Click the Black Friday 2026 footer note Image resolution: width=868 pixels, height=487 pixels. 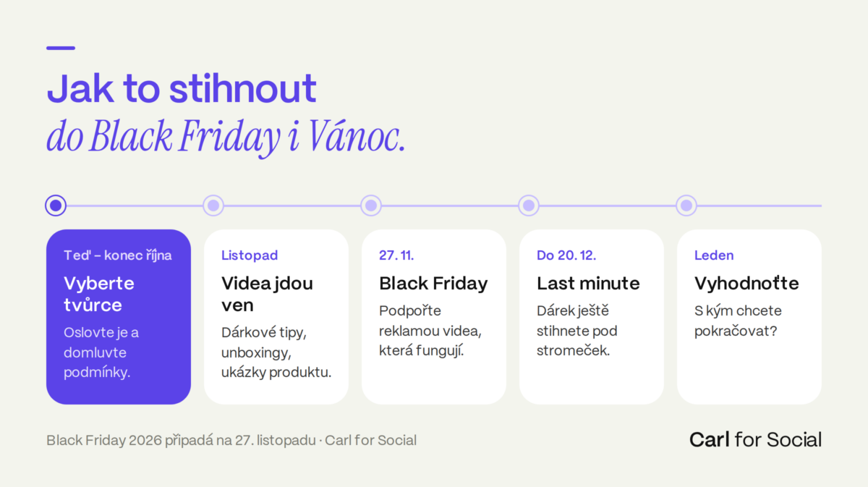pyautogui.click(x=231, y=440)
